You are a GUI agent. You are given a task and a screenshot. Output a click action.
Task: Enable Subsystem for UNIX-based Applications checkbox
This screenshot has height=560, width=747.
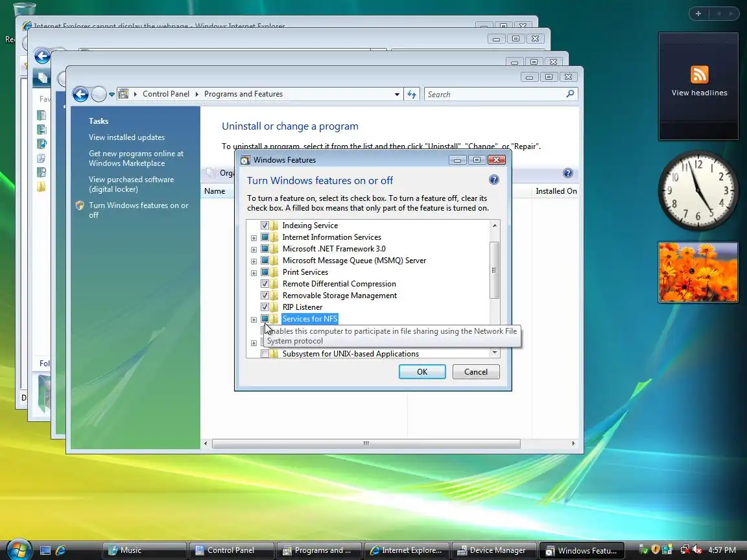tap(265, 354)
